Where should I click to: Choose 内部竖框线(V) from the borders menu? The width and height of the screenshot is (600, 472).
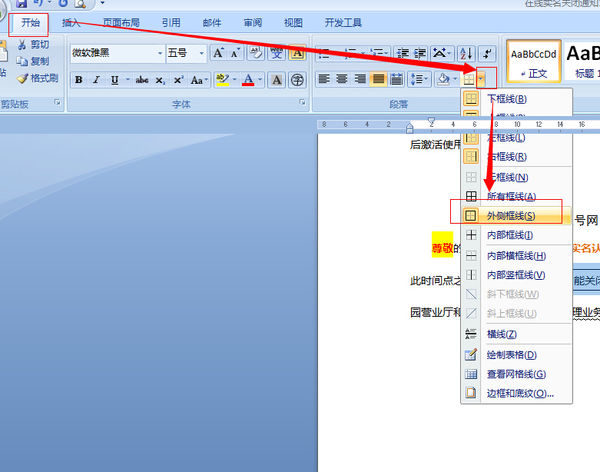coord(517,275)
